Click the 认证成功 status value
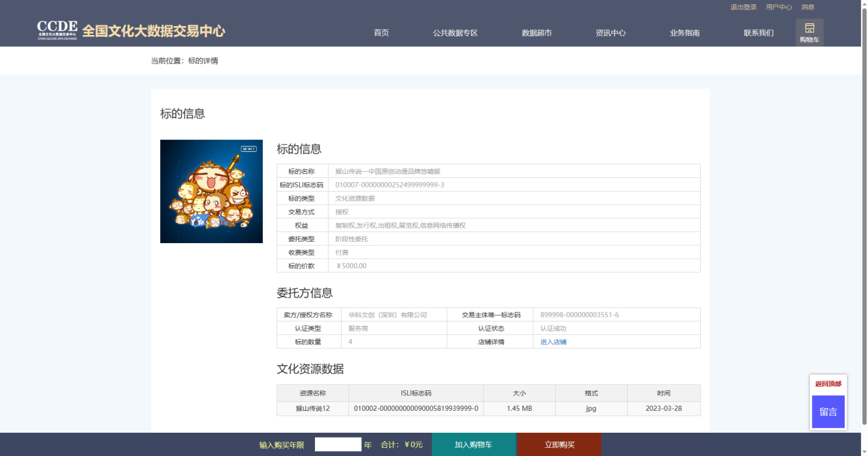 click(x=553, y=329)
